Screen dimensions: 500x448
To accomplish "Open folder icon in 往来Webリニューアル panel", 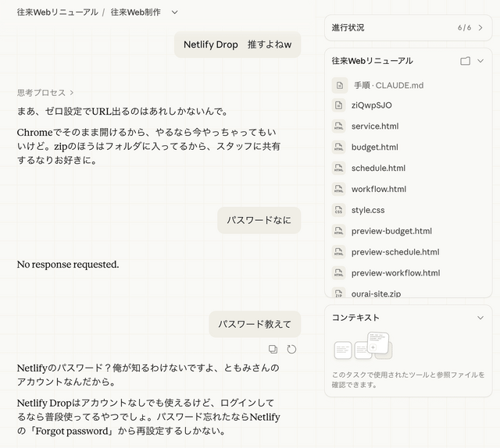I will coord(465,61).
